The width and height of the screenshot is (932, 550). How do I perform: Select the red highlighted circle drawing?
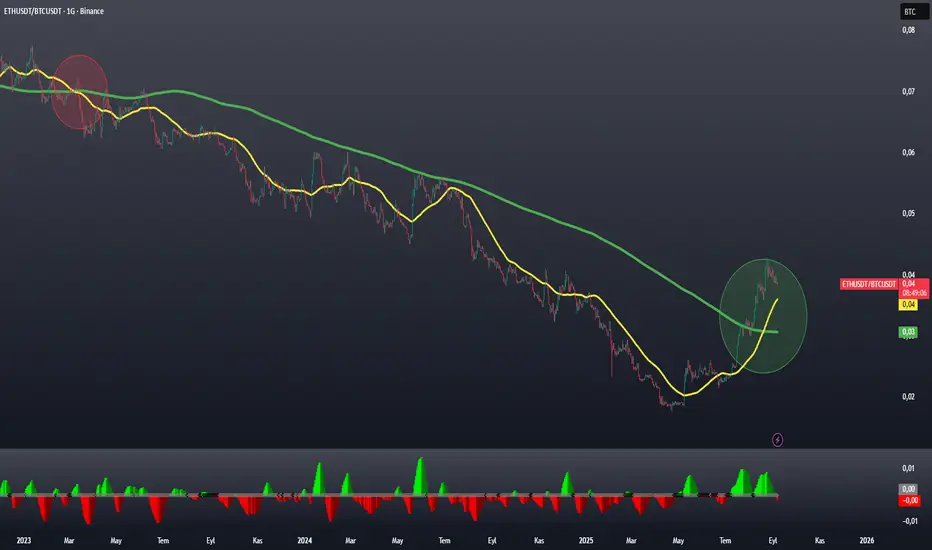[79, 92]
